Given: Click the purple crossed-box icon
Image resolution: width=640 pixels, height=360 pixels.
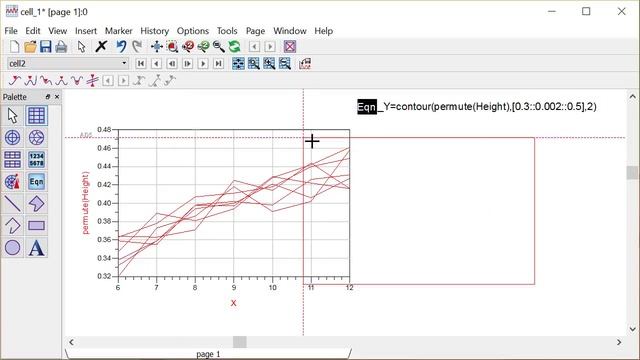Looking at the screenshot, I should point(290,47).
